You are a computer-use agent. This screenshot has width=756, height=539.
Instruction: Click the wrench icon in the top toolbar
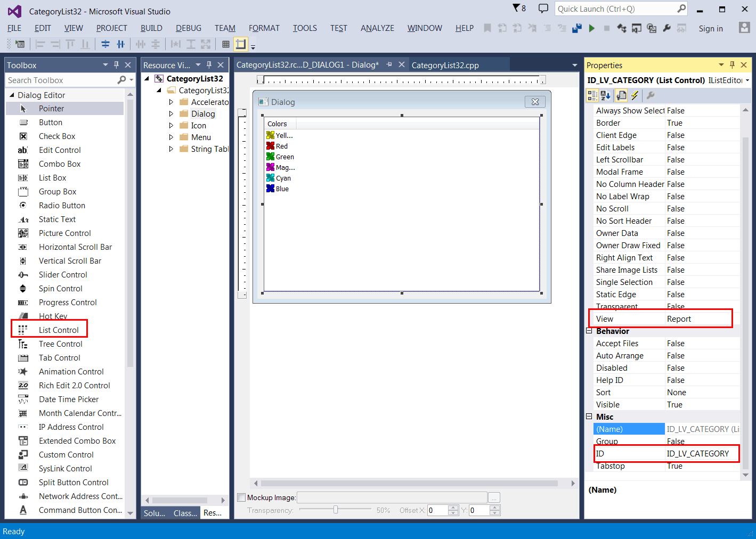click(666, 28)
